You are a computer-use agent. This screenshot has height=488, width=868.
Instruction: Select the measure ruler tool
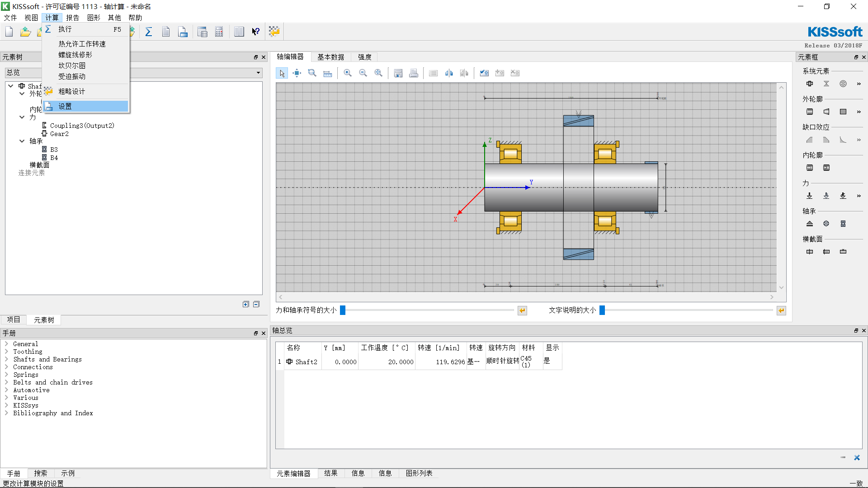click(328, 73)
